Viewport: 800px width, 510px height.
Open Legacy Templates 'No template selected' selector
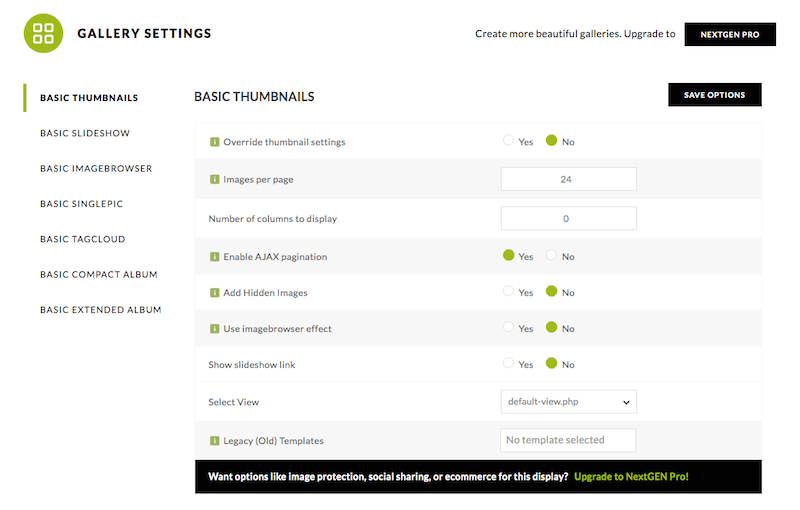coord(568,440)
